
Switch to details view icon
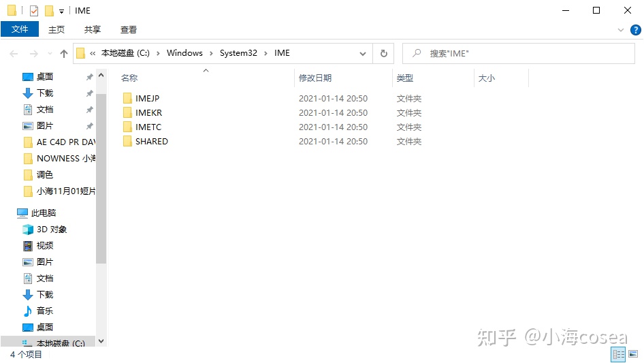click(618, 354)
